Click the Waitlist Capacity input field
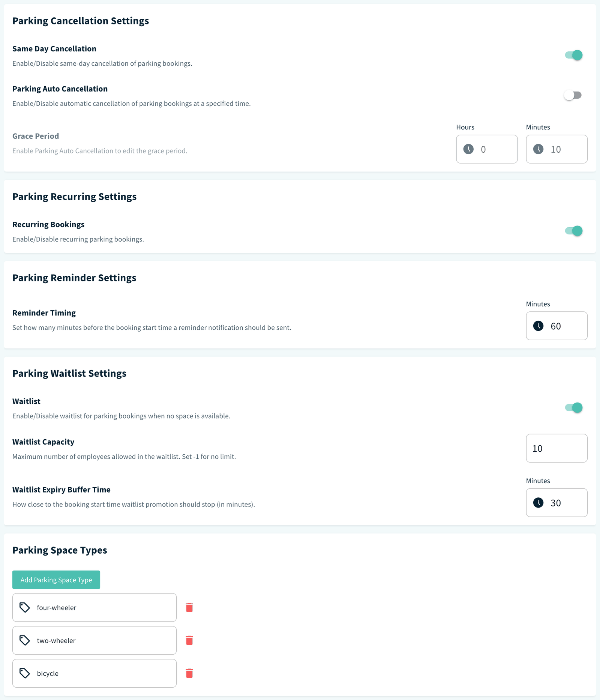This screenshot has width=600, height=700. (x=556, y=448)
